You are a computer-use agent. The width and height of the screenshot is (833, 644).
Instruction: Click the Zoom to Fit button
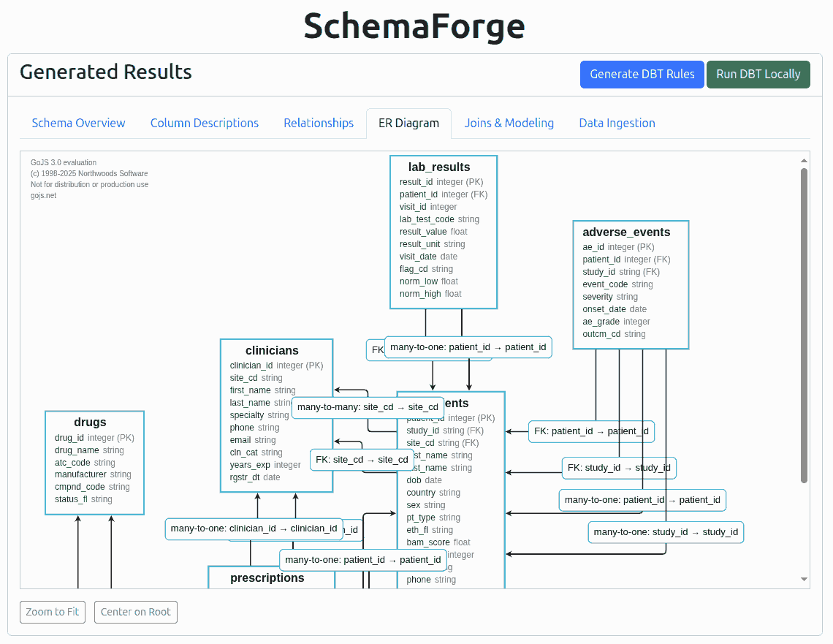click(53, 612)
